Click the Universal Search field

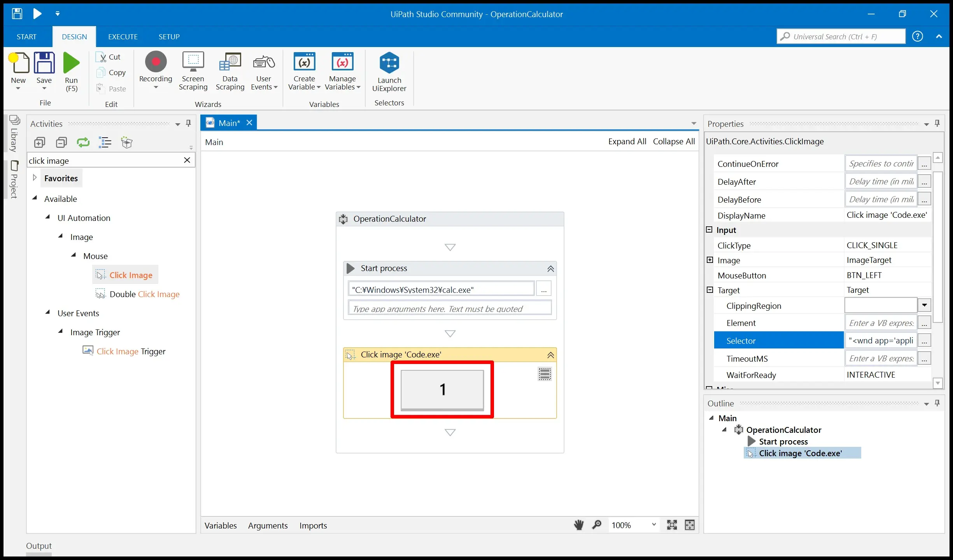point(841,37)
